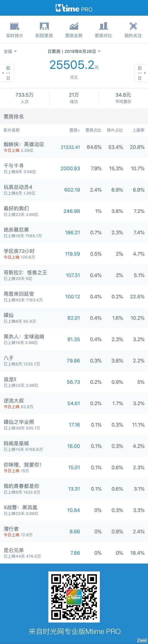The height and width of the screenshot is (644, 148).
Task: Open the 日票房 date dropdown
Action: click(x=74, y=51)
